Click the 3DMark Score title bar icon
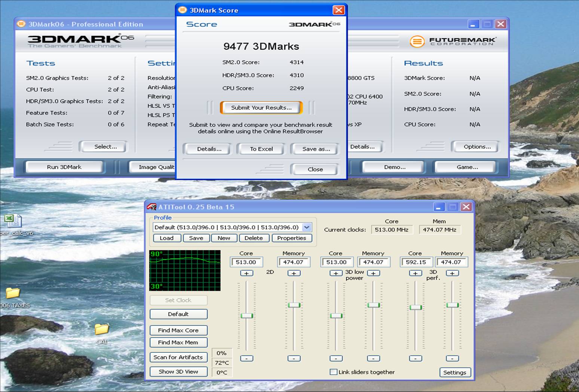The image size is (579, 392). pos(182,10)
